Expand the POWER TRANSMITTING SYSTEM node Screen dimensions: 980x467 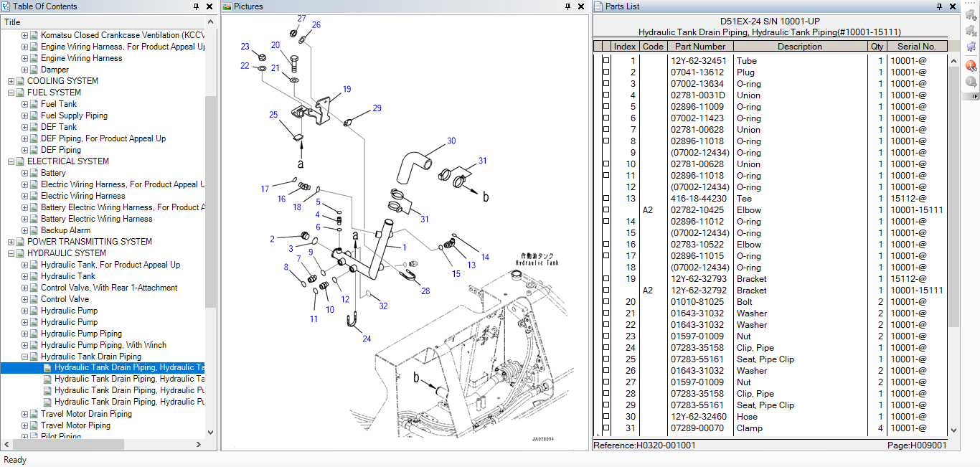[11, 242]
